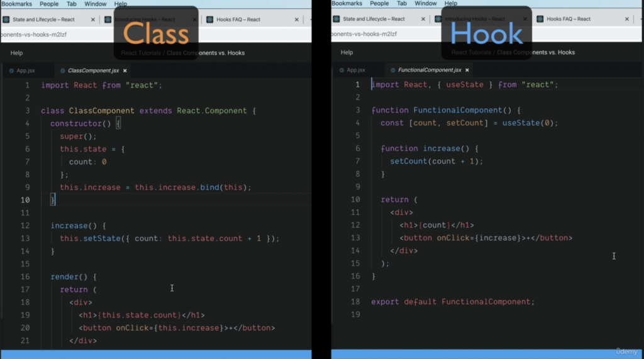Click "count: 0" state line
Image resolution: width=644 pixels, height=359 pixels.
click(x=87, y=162)
